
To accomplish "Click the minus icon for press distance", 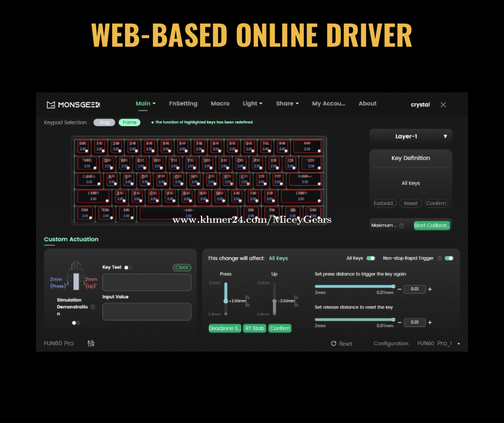I will point(399,289).
